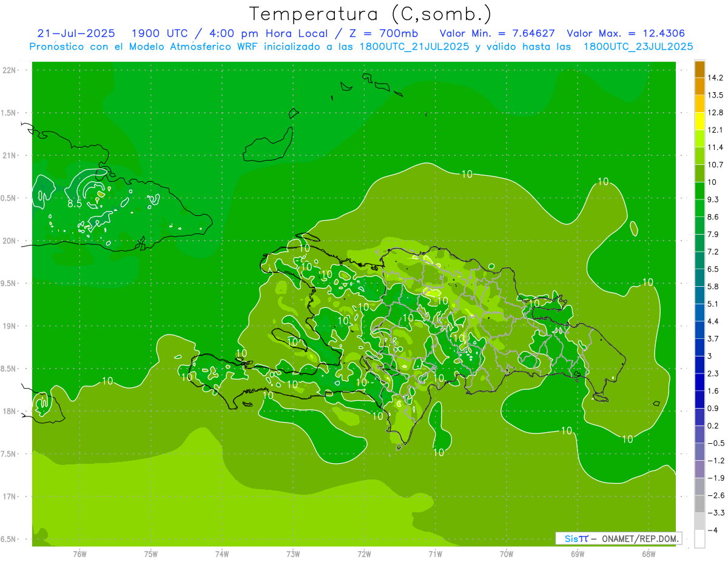Click the "19N" latitude axis label
728x562 pixels.
[x=10, y=326]
